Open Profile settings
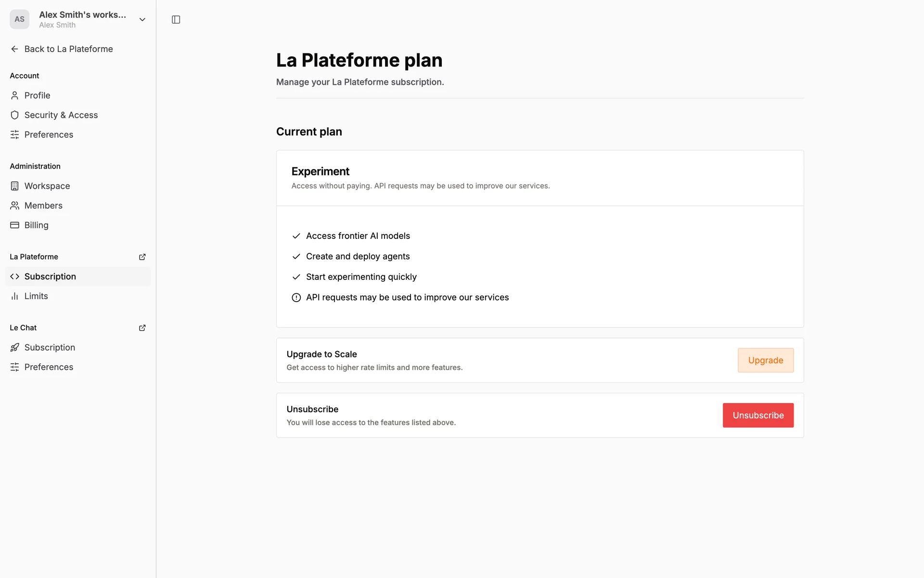The width and height of the screenshot is (924, 578). 38,95
